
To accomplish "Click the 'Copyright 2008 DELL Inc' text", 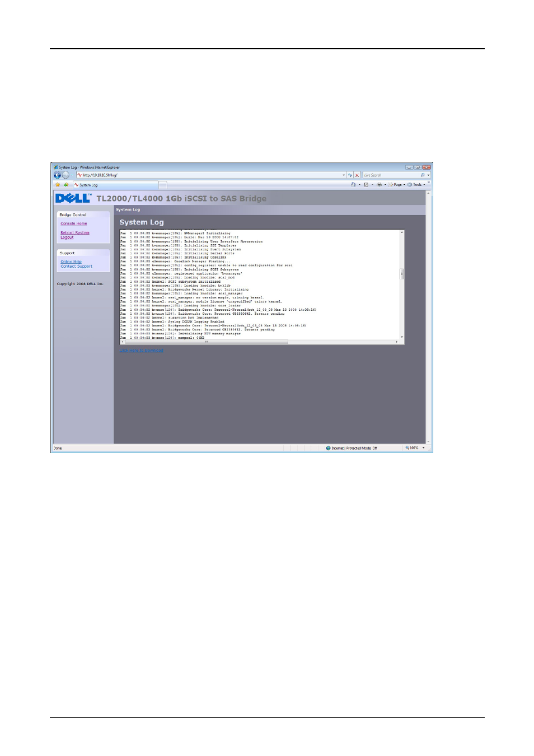I will coord(80,284).
